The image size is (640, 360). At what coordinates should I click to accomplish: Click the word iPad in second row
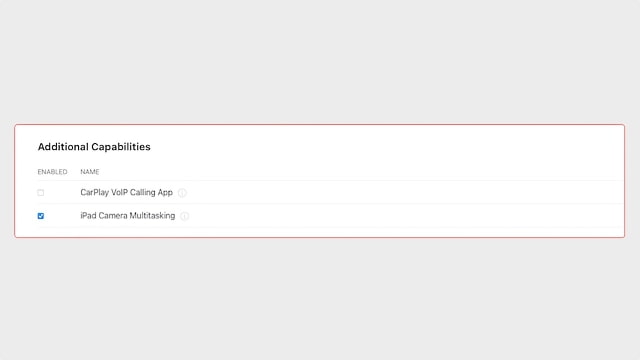coord(88,216)
